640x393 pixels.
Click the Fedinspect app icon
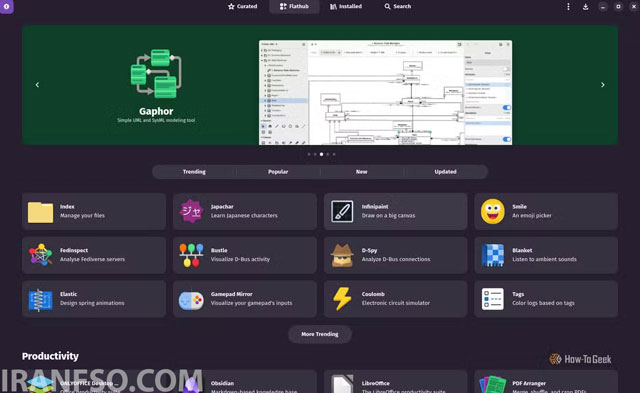(x=40, y=255)
